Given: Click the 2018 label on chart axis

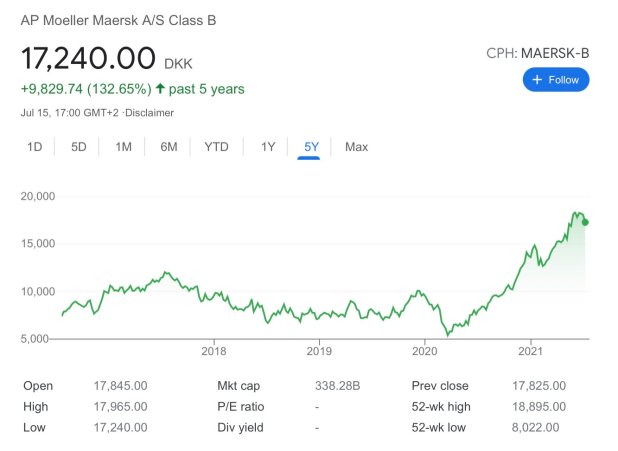Looking at the screenshot, I should 213,351.
